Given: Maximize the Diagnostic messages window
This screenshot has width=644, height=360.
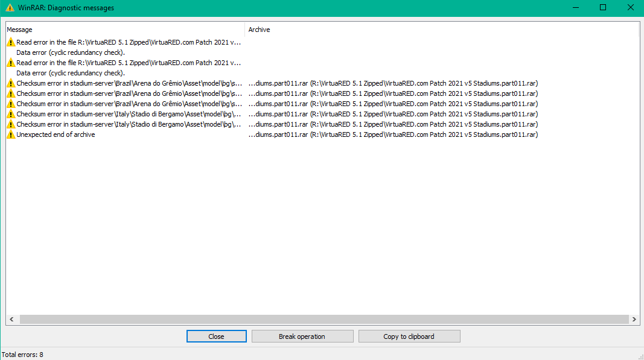Looking at the screenshot, I should point(603,7).
